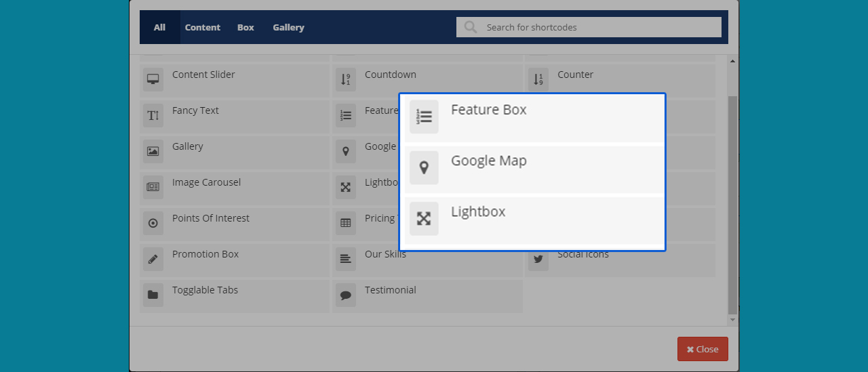Select the Testimonial speech bubble icon
Image resolution: width=868 pixels, height=372 pixels.
coord(346,295)
